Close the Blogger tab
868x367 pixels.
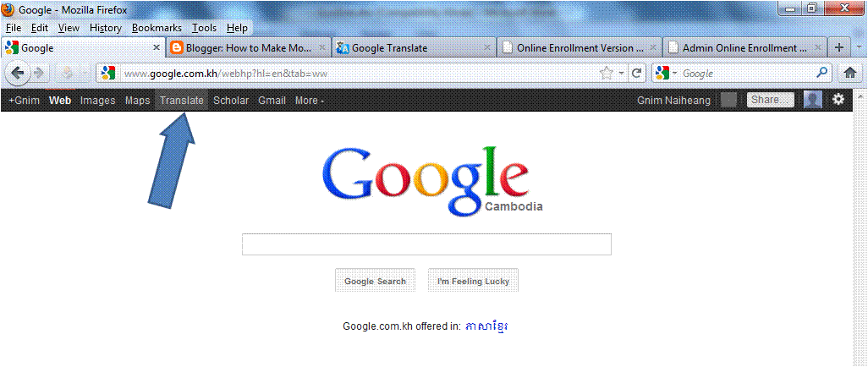point(322,48)
